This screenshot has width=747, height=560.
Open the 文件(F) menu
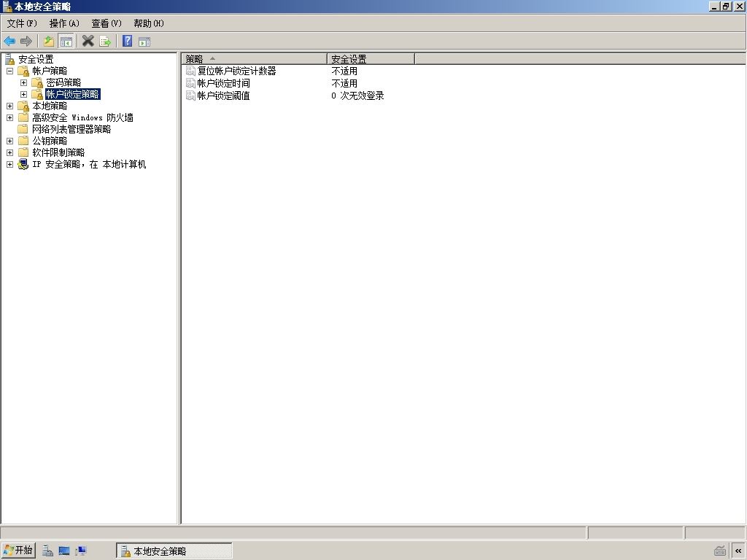coord(22,23)
